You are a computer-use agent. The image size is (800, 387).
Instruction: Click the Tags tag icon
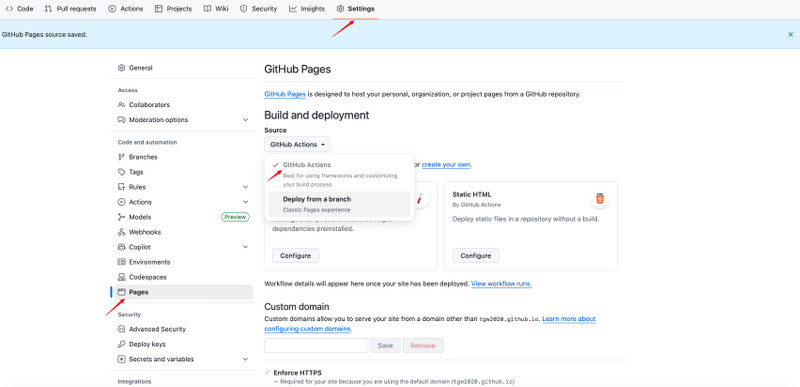click(121, 172)
